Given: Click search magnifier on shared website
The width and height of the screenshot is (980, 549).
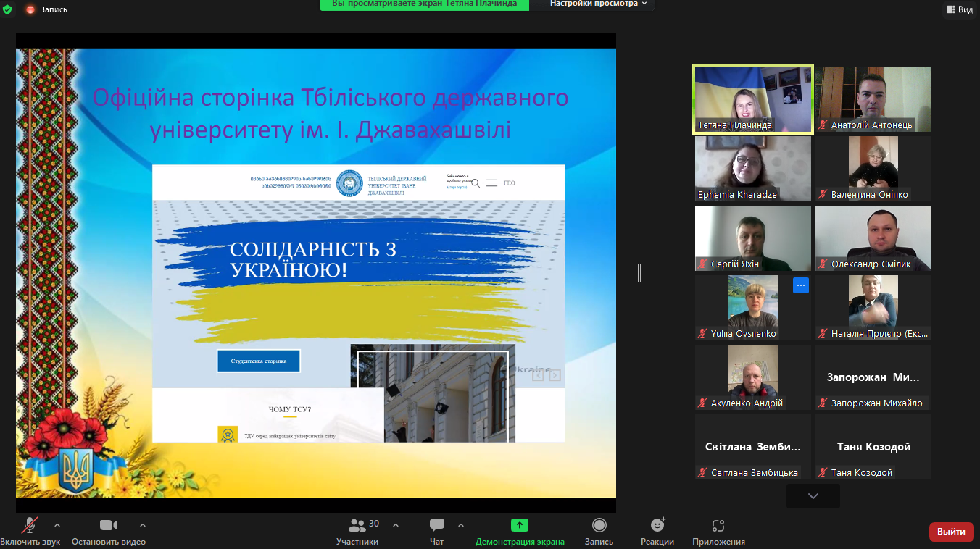Looking at the screenshot, I should [476, 183].
